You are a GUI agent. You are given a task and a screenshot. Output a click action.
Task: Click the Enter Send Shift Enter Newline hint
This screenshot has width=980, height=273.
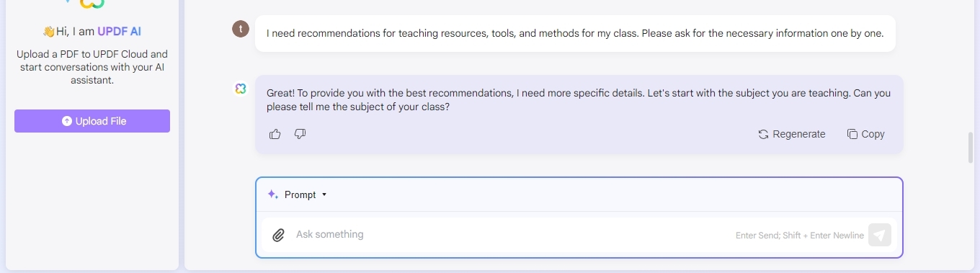pyautogui.click(x=800, y=236)
